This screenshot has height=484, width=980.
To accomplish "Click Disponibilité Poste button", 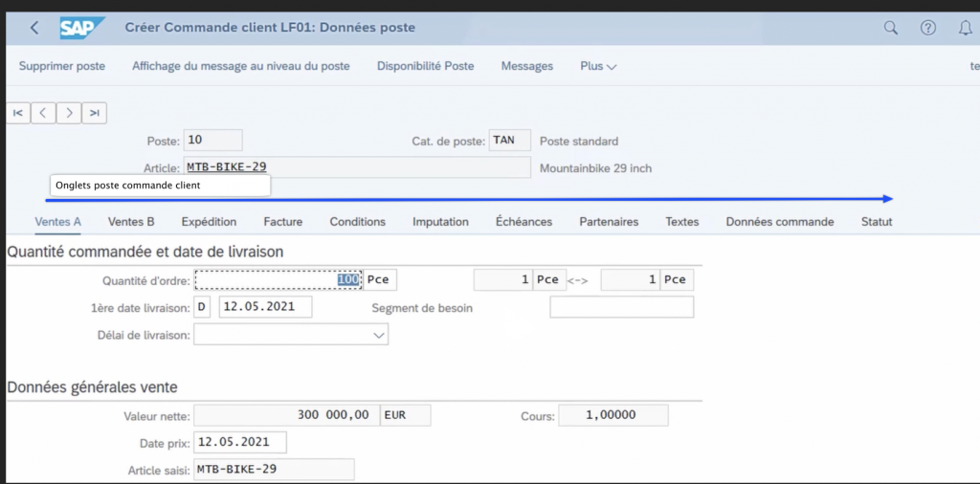I will 425,66.
